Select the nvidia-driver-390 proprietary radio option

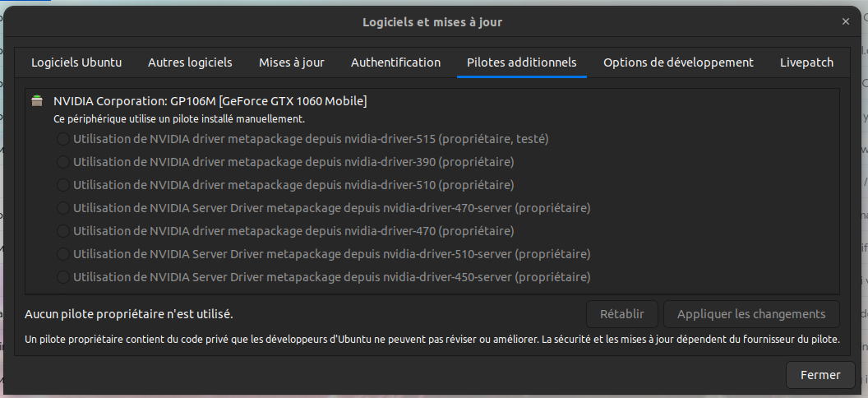pyautogui.click(x=63, y=162)
